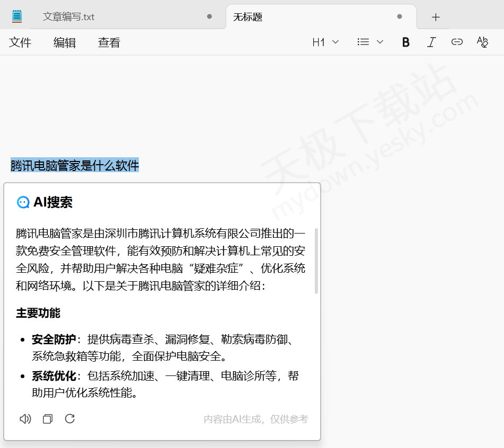Expand the H1 heading dropdown

(325, 42)
